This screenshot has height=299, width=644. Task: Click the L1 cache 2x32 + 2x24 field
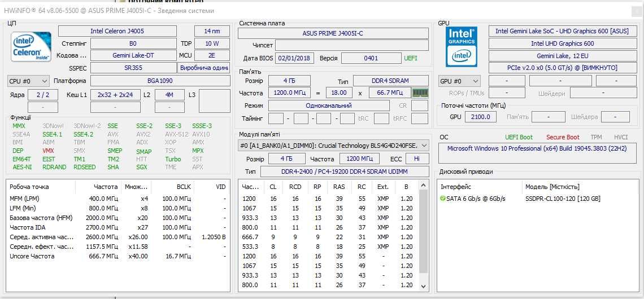click(x=115, y=95)
